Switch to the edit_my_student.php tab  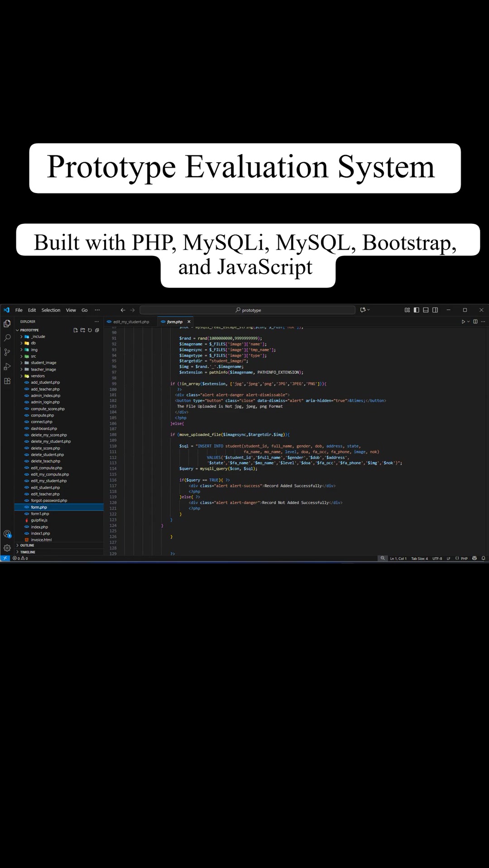pos(131,322)
